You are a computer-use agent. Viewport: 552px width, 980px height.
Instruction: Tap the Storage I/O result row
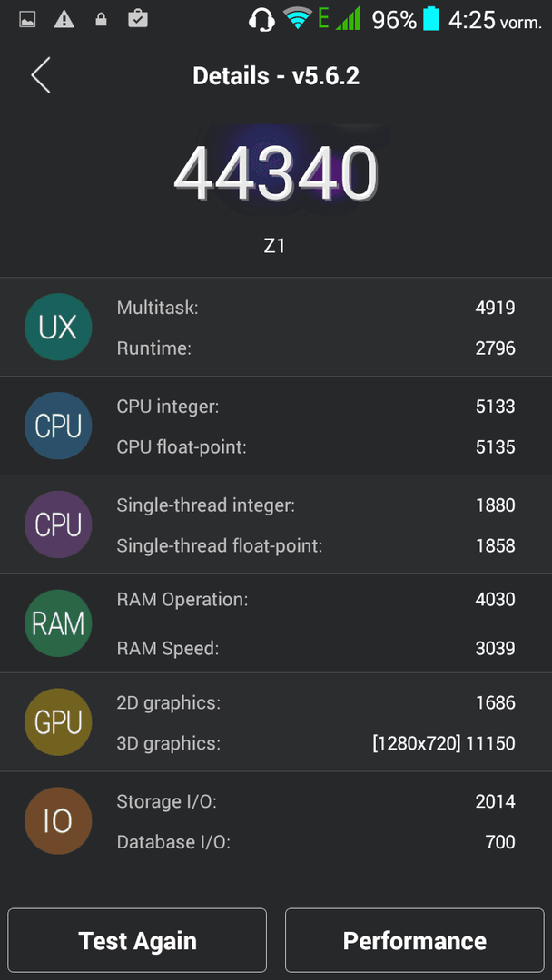point(316,800)
